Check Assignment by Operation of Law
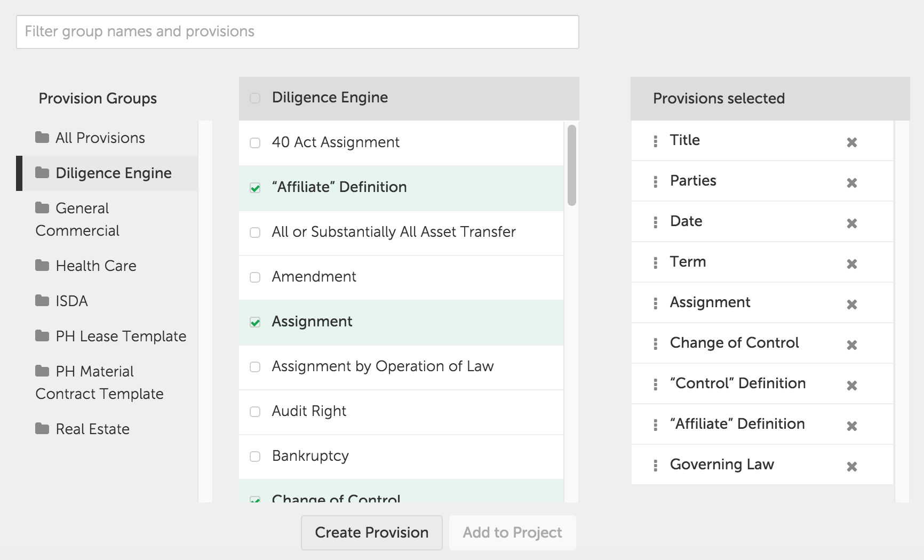Screen dimensions: 924x560 (x=255, y=367)
